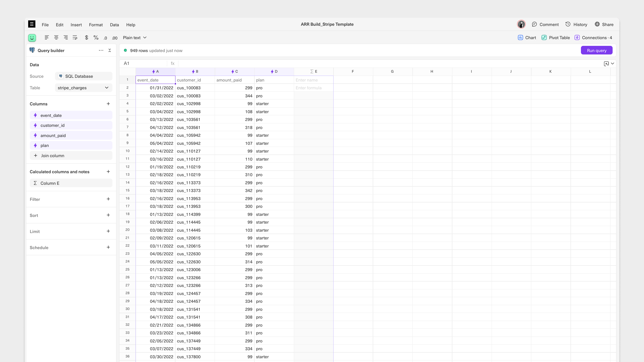The image size is (644, 362).
Task: Click the Run query button
Action: pyautogui.click(x=597, y=50)
